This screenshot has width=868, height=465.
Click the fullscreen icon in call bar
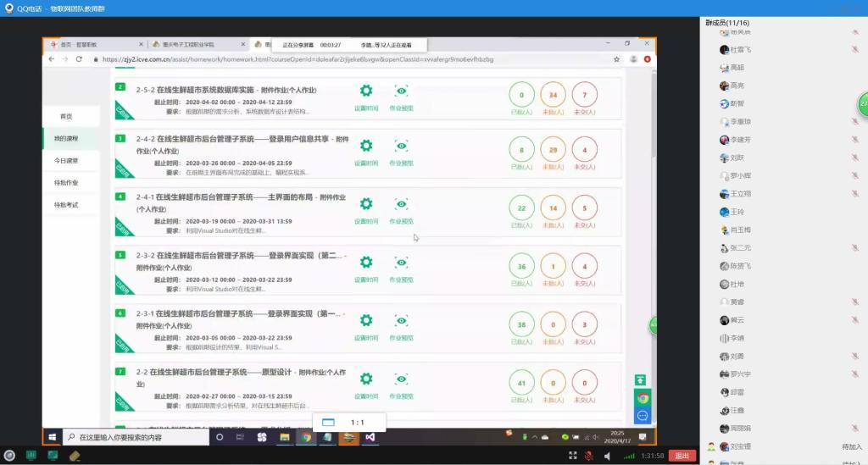click(x=570, y=456)
